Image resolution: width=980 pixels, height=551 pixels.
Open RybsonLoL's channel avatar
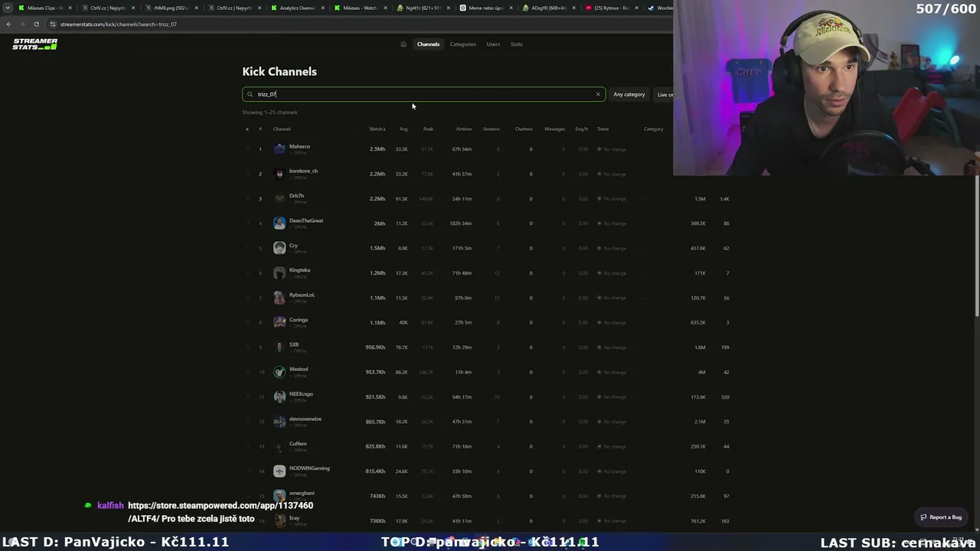point(279,298)
